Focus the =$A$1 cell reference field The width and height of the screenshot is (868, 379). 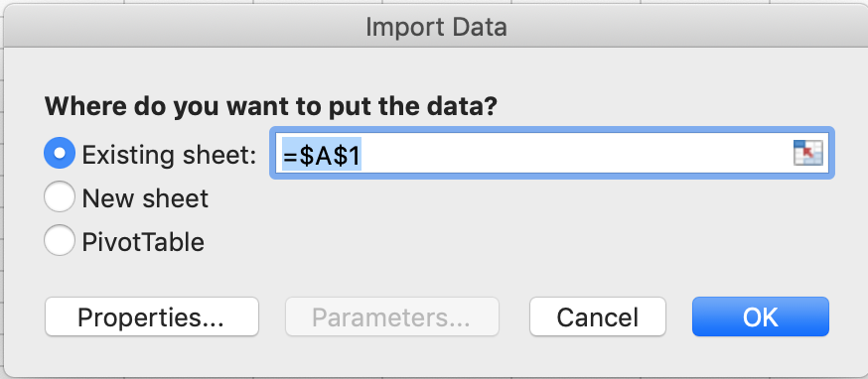coord(552,153)
